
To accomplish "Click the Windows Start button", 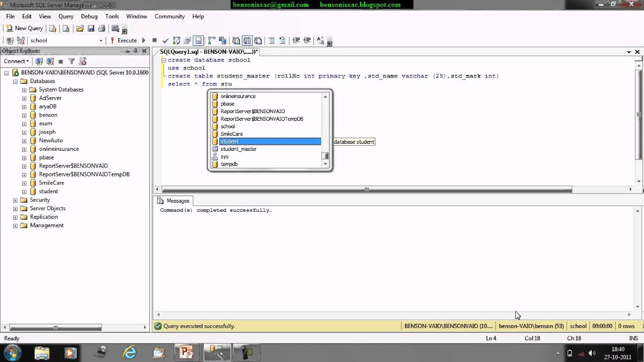I will (12, 352).
